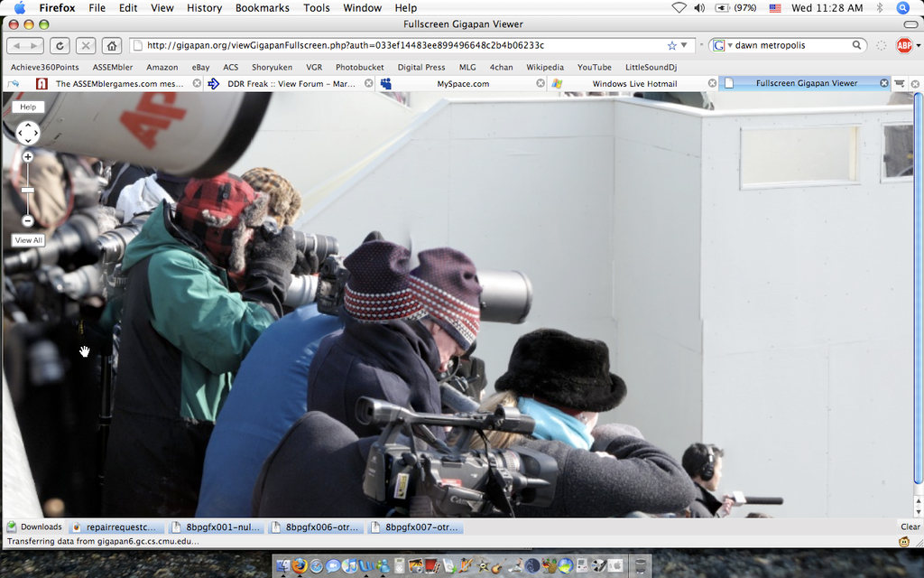The image size is (924, 578).
Task: Switch to the Windows Live Hotmail tab
Action: 633,83
